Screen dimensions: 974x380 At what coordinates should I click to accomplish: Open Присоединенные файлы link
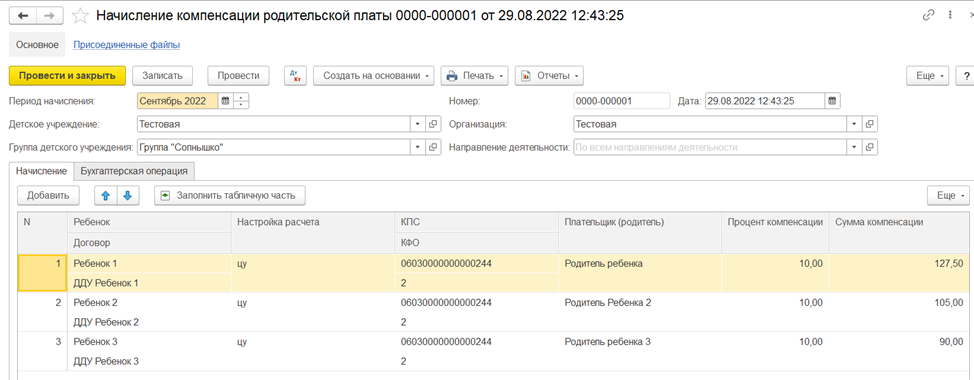click(127, 45)
